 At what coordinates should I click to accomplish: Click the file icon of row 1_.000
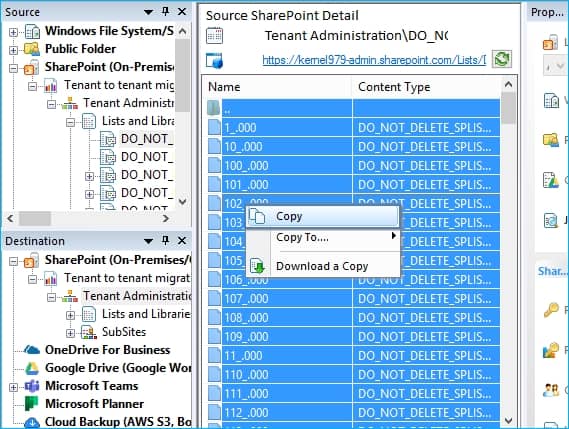(x=214, y=127)
